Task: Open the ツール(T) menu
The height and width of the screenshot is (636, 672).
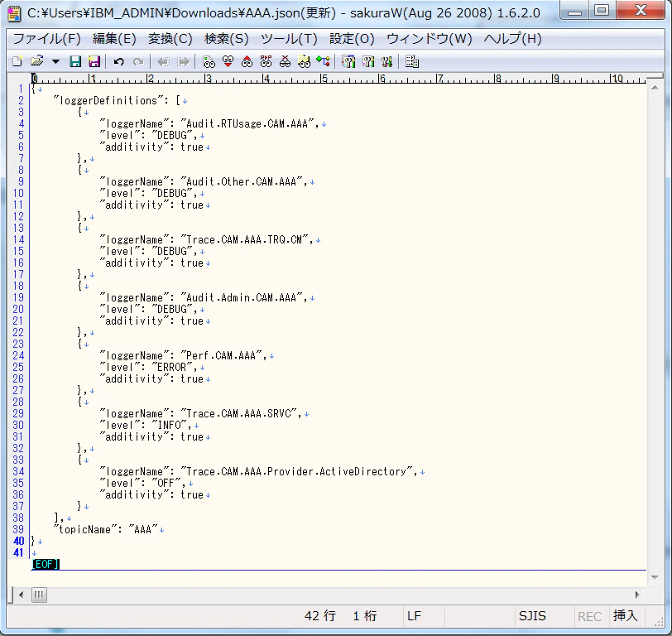Action: pos(290,39)
